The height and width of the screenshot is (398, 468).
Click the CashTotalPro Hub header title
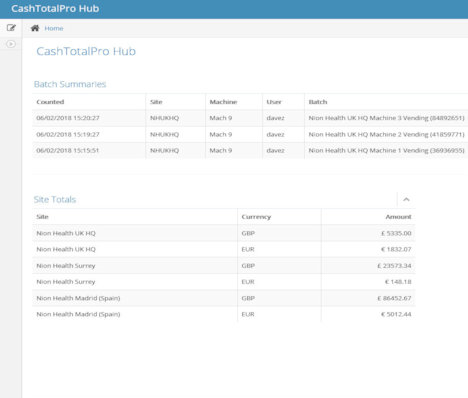coord(55,8)
